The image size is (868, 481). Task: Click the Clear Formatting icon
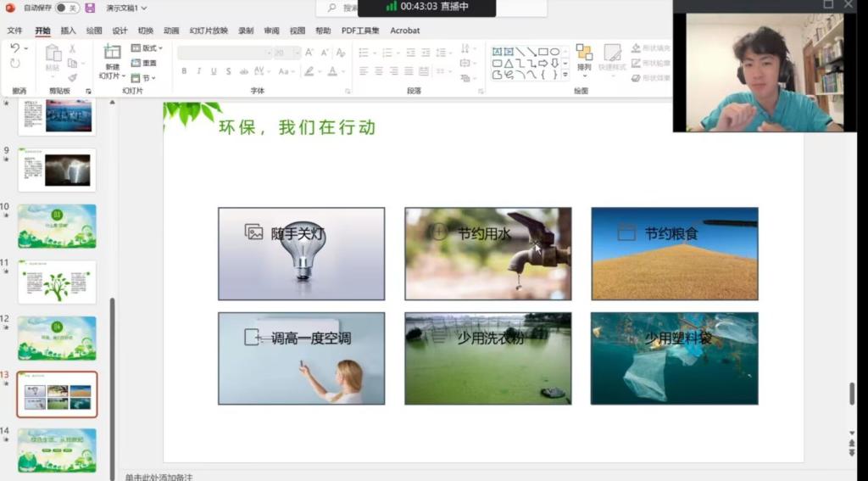click(341, 53)
